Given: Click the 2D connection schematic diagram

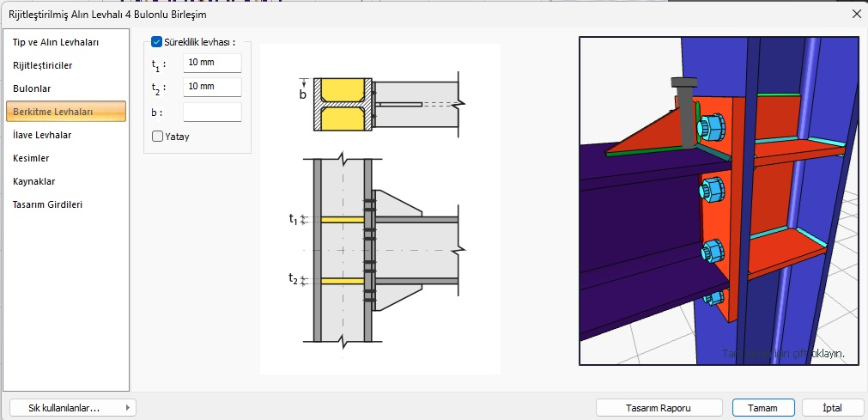Looking at the screenshot, I should [380, 209].
